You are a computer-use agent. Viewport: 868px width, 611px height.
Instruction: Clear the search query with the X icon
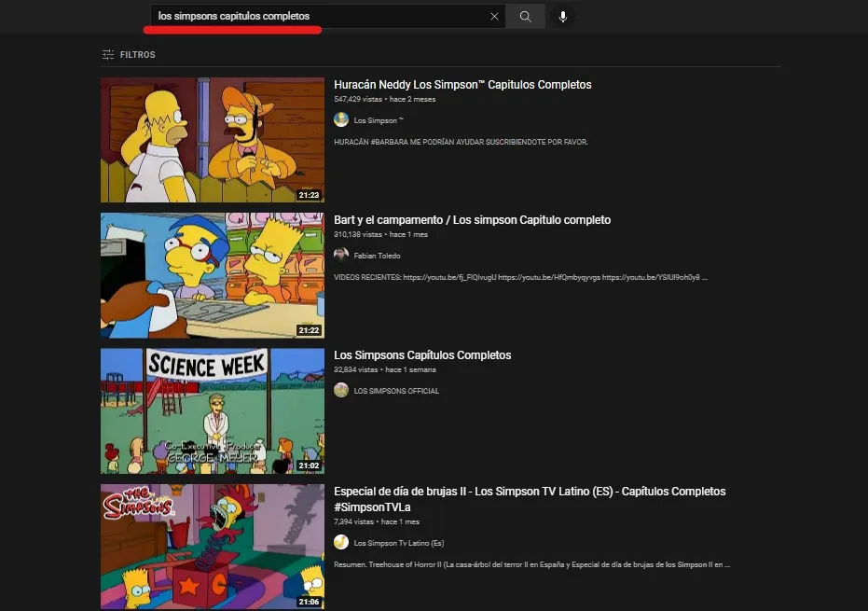pos(495,16)
